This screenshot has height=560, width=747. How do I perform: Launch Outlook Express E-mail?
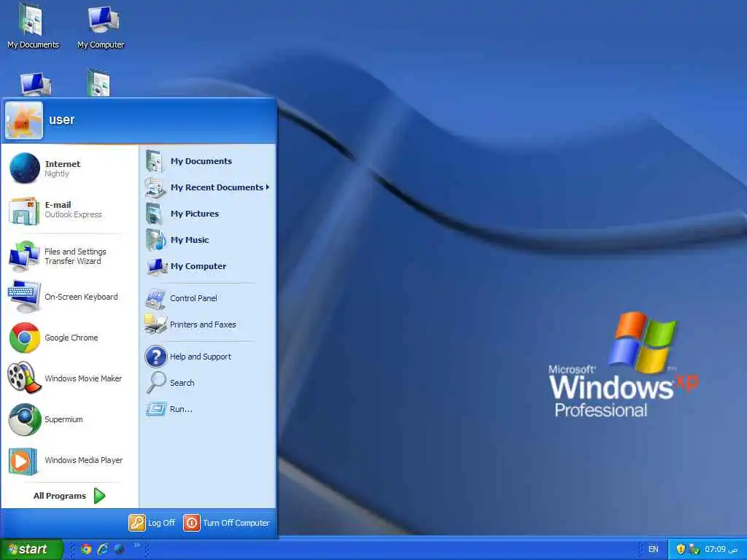pyautogui.click(x=69, y=209)
